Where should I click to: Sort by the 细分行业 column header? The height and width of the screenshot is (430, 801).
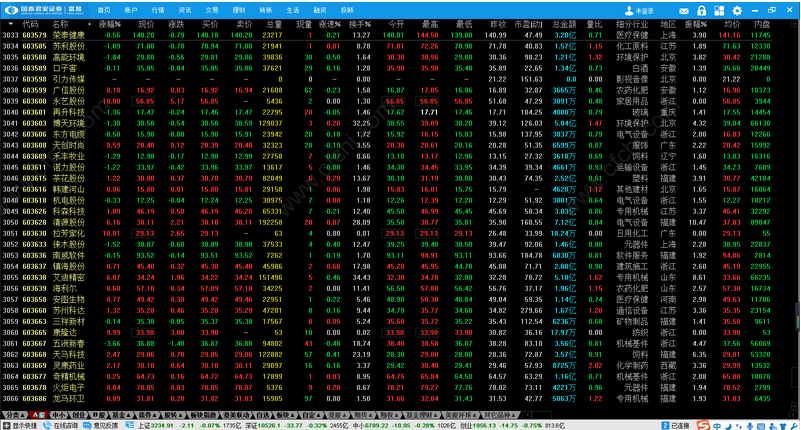pyautogui.click(x=632, y=24)
